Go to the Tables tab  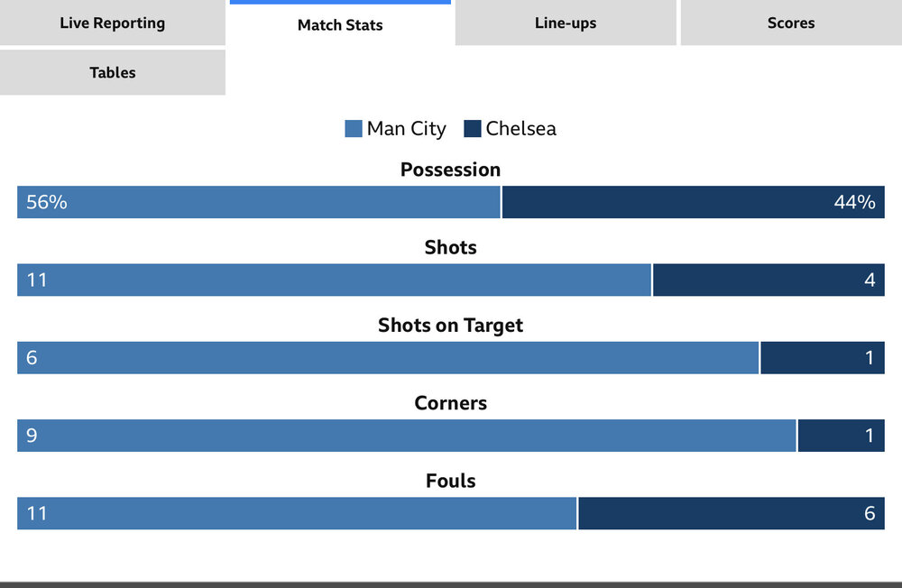point(112,72)
